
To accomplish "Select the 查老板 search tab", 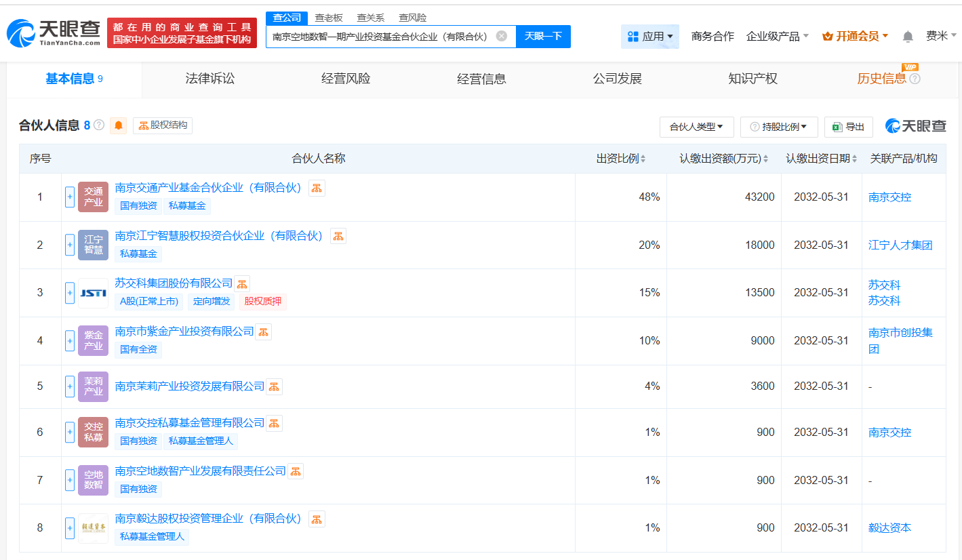I will click(x=329, y=18).
